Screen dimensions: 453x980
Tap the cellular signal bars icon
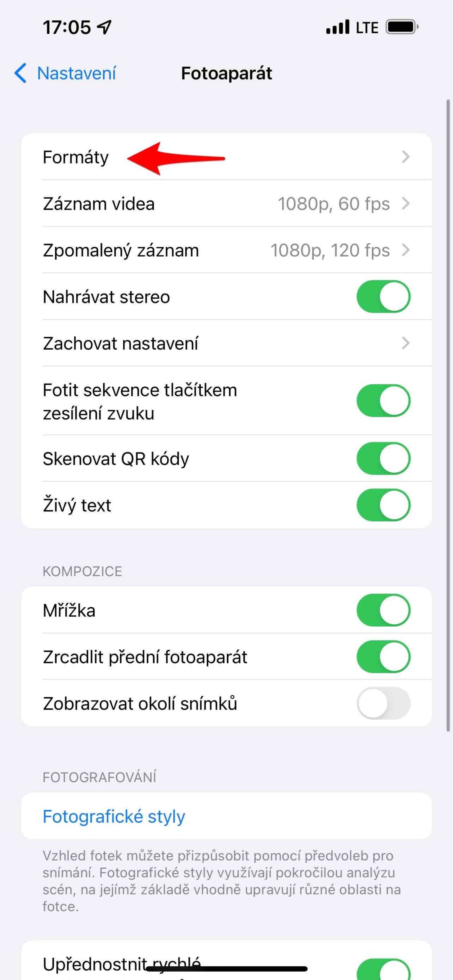(337, 27)
